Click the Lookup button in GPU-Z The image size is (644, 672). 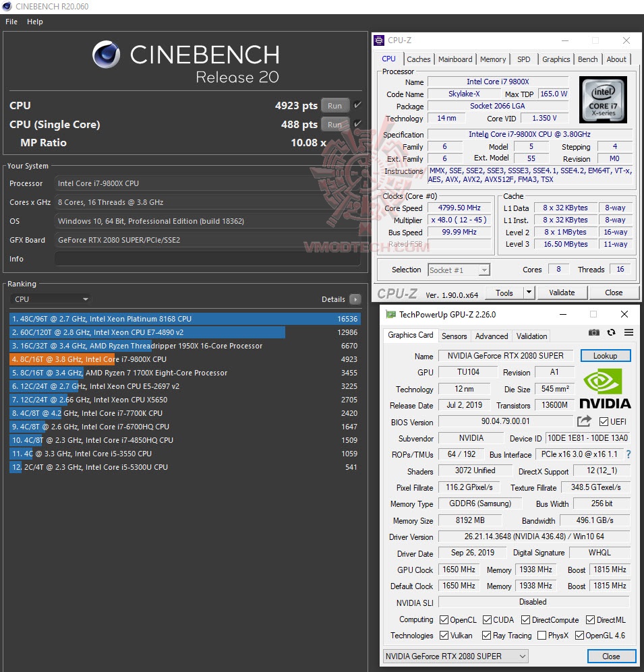coord(605,356)
